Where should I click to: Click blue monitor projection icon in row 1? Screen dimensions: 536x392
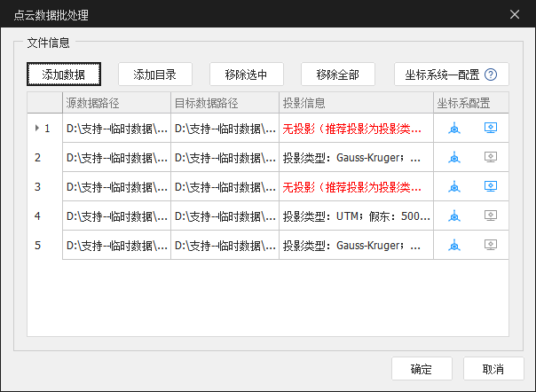(490, 129)
